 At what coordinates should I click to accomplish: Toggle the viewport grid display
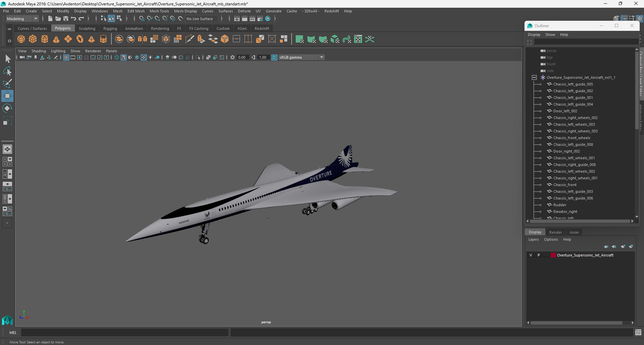click(x=66, y=57)
